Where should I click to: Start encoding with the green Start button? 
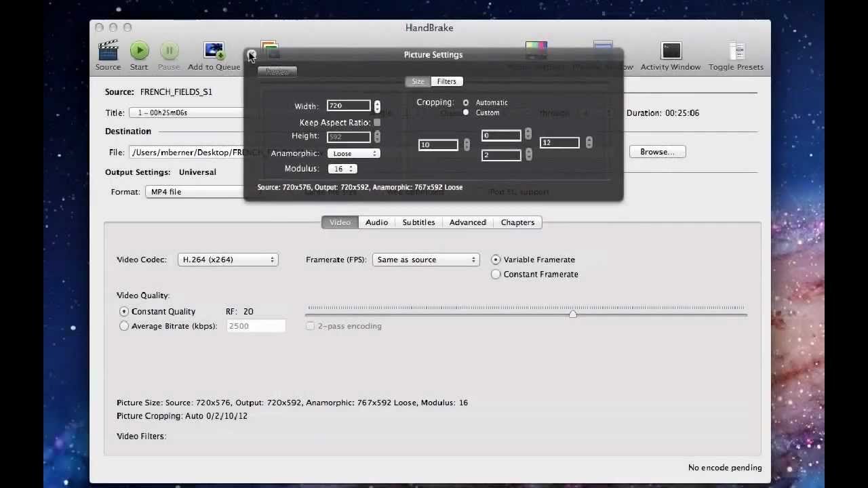(x=139, y=51)
